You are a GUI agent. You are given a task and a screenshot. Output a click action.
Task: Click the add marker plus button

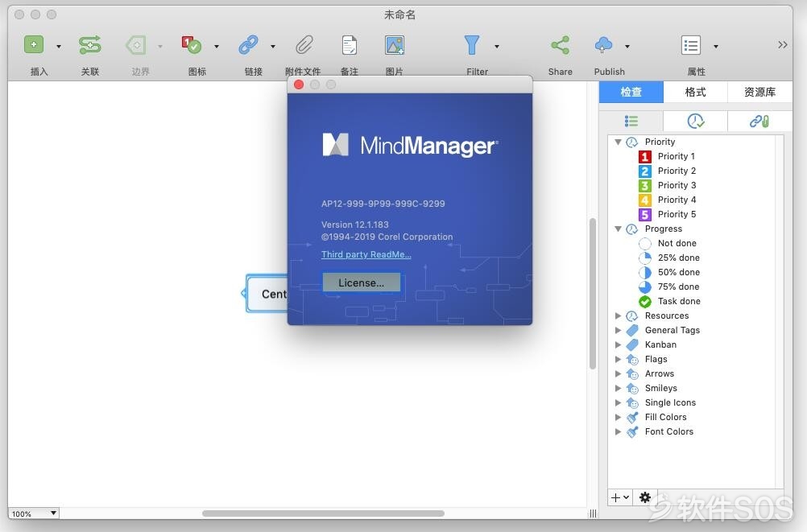pyautogui.click(x=619, y=497)
